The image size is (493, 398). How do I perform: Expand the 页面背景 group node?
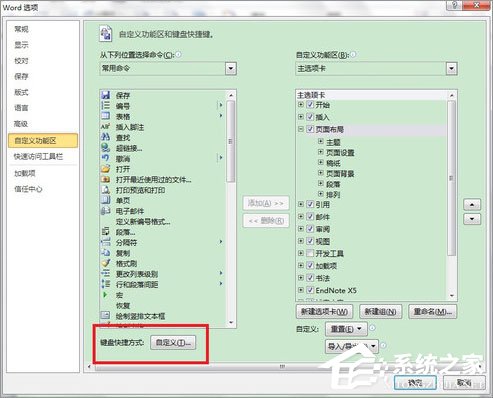tap(321, 173)
